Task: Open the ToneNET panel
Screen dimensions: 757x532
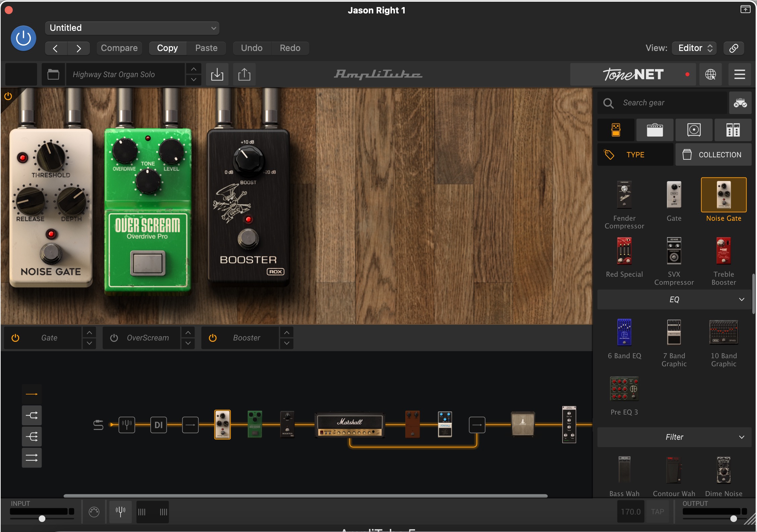Action: point(633,74)
